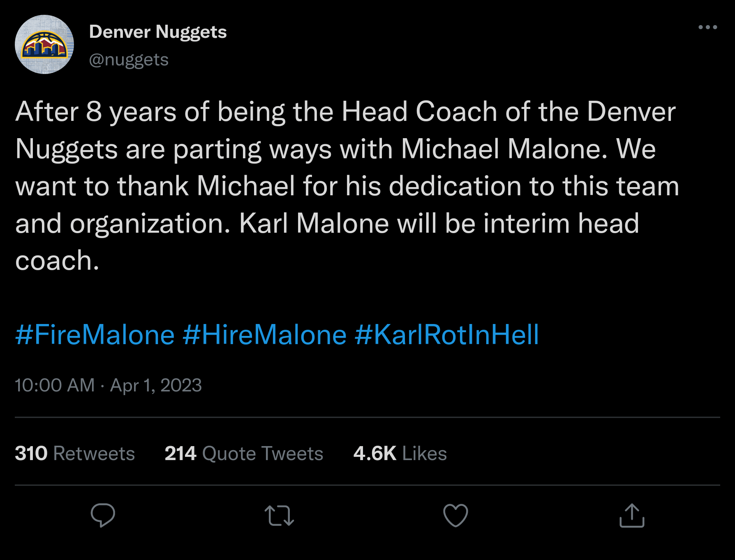
Task: View the 214 Quote Tweets
Action: pos(244,454)
